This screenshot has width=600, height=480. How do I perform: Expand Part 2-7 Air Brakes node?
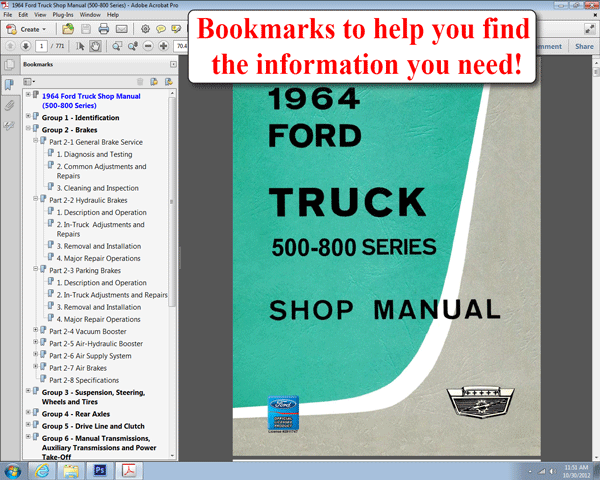point(35,366)
